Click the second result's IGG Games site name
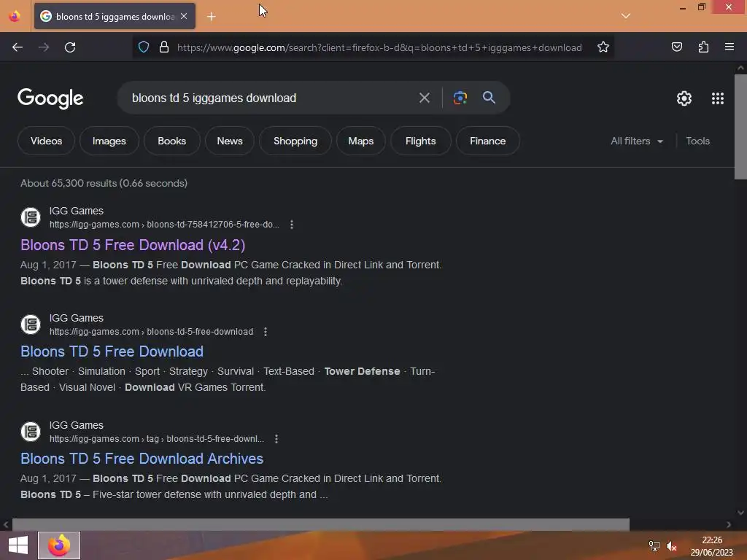 tap(76, 318)
